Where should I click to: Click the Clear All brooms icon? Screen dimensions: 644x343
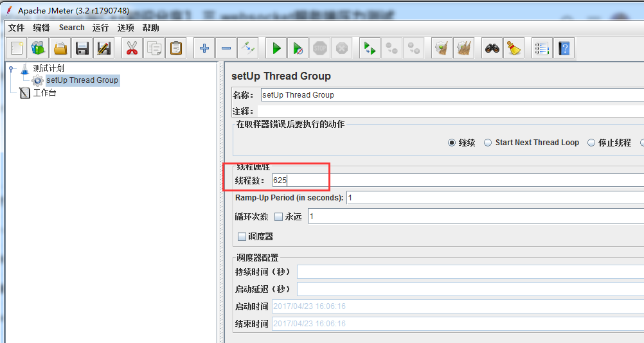(463, 48)
